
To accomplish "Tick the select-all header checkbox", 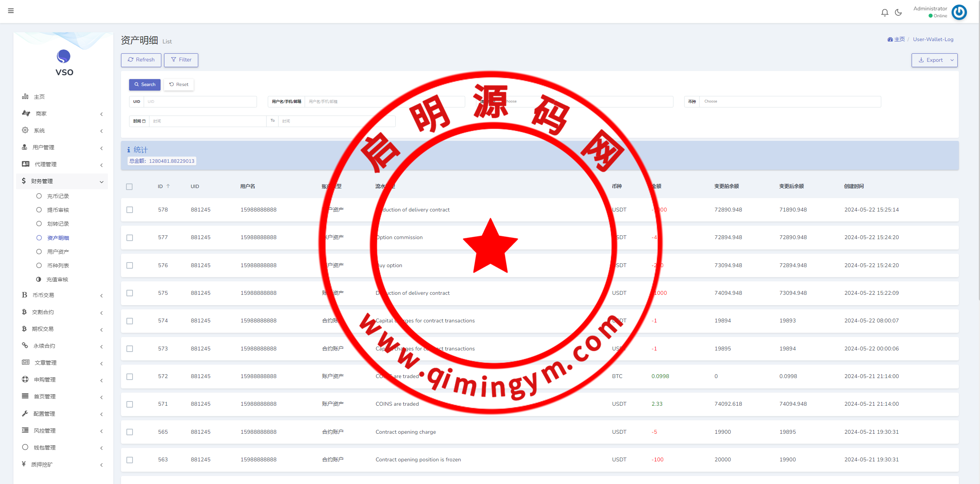I will pyautogui.click(x=129, y=187).
